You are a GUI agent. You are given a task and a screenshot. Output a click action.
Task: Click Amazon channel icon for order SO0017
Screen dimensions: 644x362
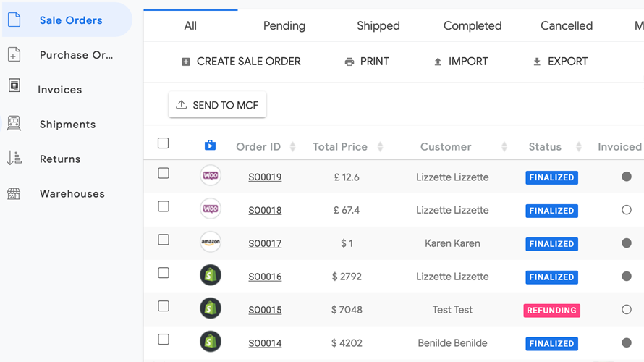[x=211, y=243]
